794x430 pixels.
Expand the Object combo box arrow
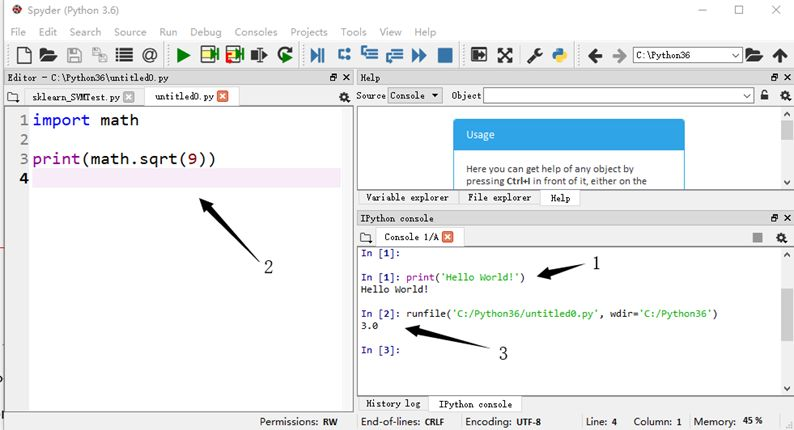click(x=747, y=95)
